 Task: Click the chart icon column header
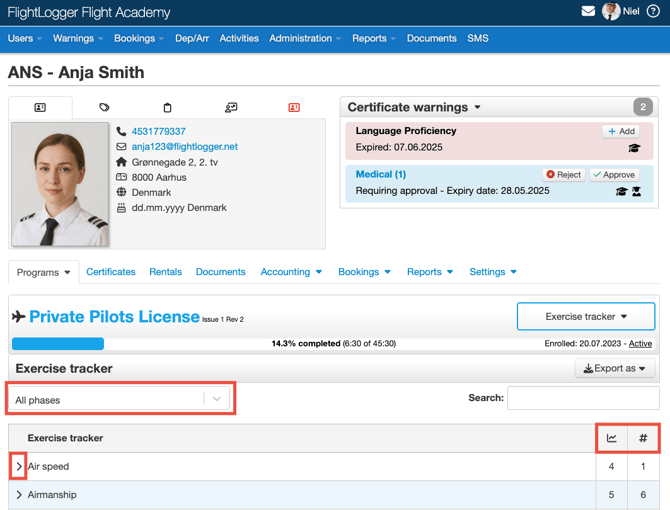612,438
